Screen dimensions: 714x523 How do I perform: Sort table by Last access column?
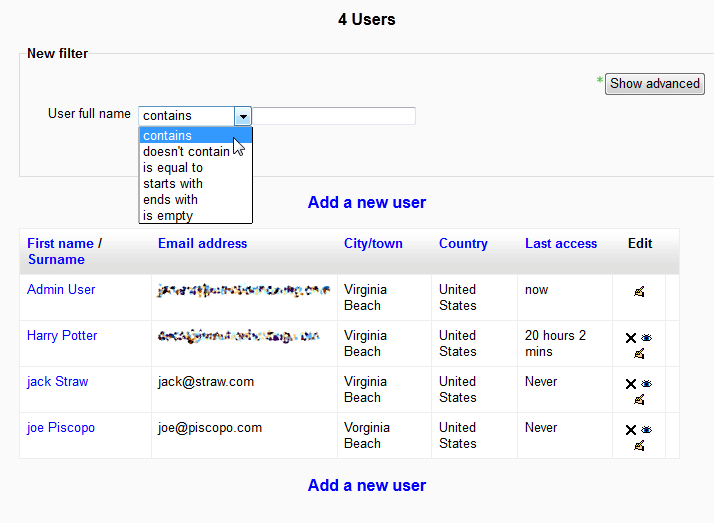point(560,243)
